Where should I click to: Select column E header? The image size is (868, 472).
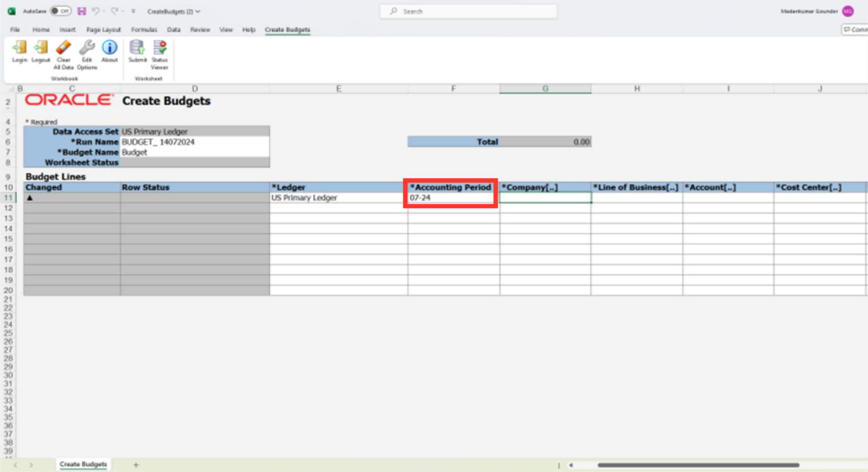point(338,89)
